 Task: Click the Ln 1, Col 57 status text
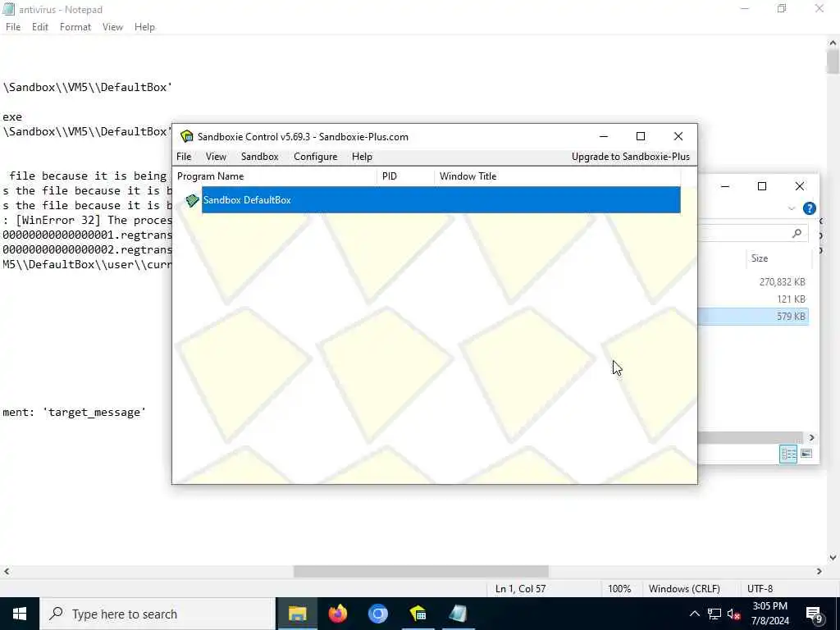click(520, 589)
